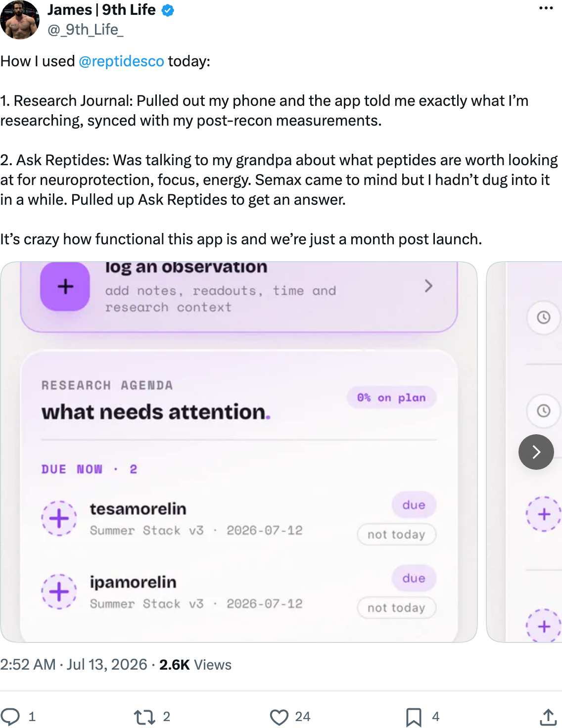The width and height of the screenshot is (562, 728).
Task: Click the lower clock icon in second image
Action: coord(544,410)
